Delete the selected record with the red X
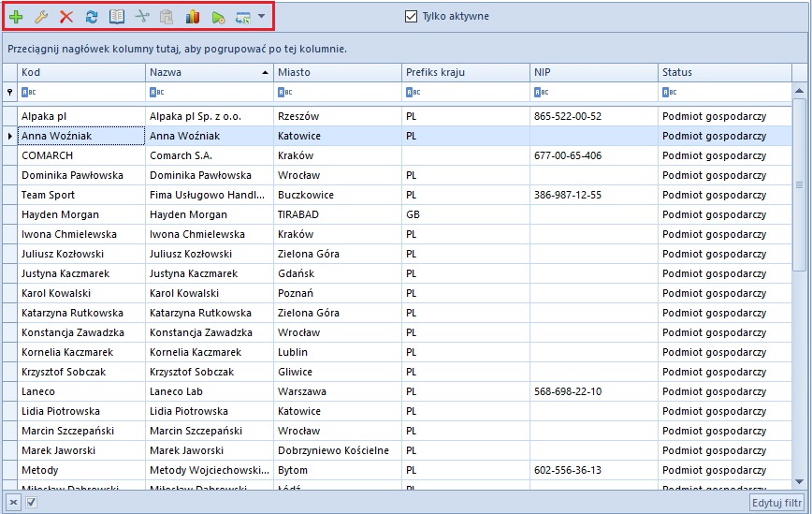Image resolution: width=812 pixels, height=514 pixels. [x=66, y=17]
